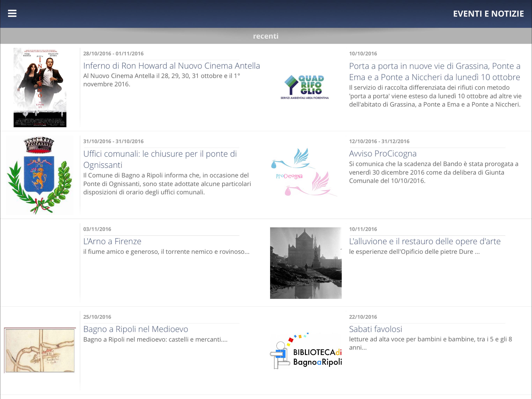Open 'Bagno a Ripoli nel Medioevo' article

click(x=136, y=329)
